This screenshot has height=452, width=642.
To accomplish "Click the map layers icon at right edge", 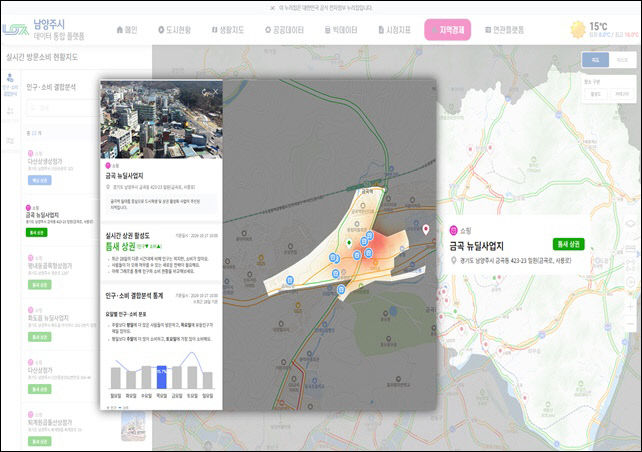I will tap(631, 223).
